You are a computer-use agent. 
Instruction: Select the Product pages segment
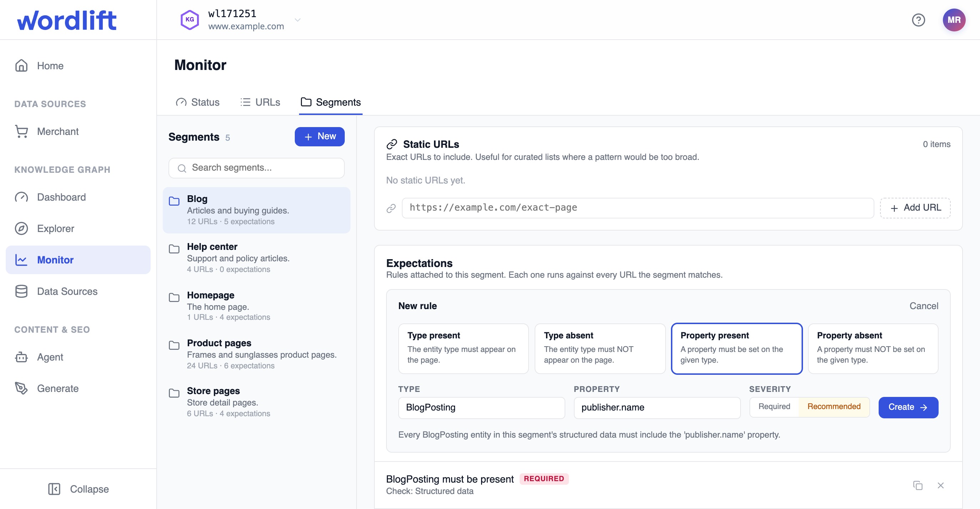coord(256,354)
